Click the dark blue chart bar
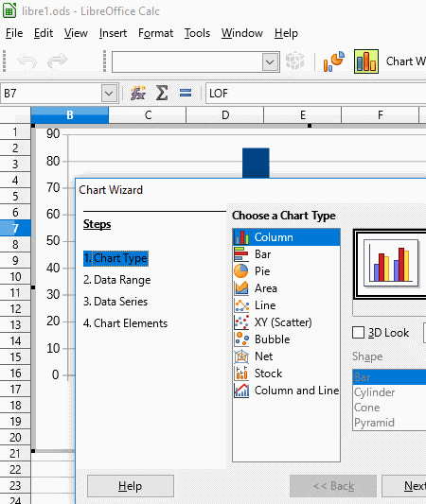The width and height of the screenshot is (426, 504). [256, 163]
